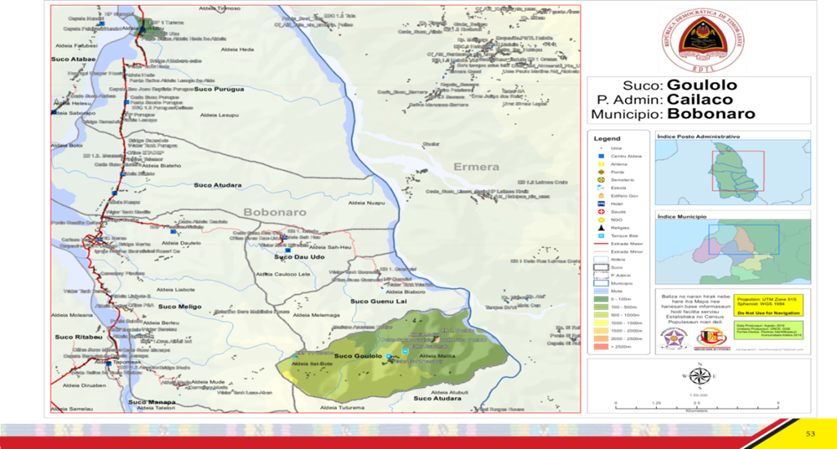Click the Suco Atudara label in map center
This screenshot has width=837, height=449.
[217, 184]
